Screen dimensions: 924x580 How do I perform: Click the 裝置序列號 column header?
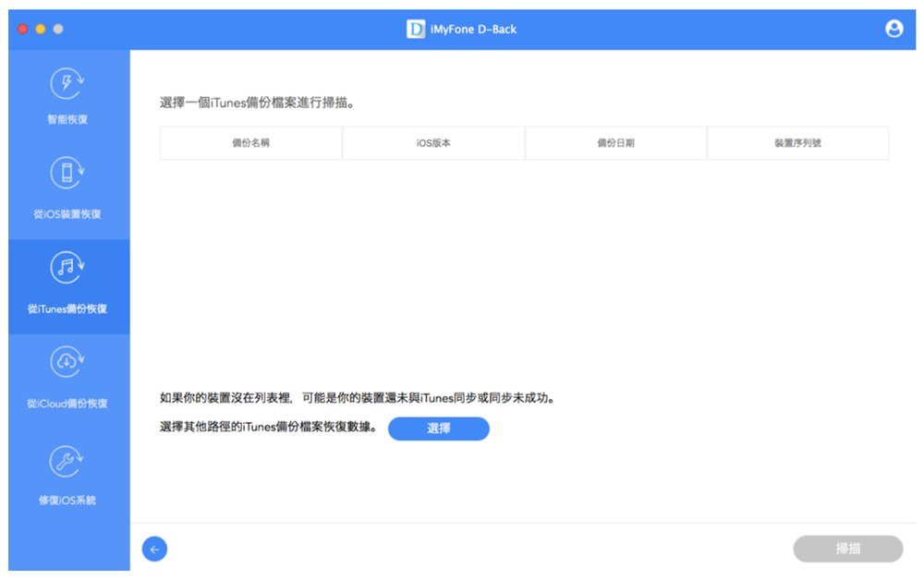(x=797, y=144)
